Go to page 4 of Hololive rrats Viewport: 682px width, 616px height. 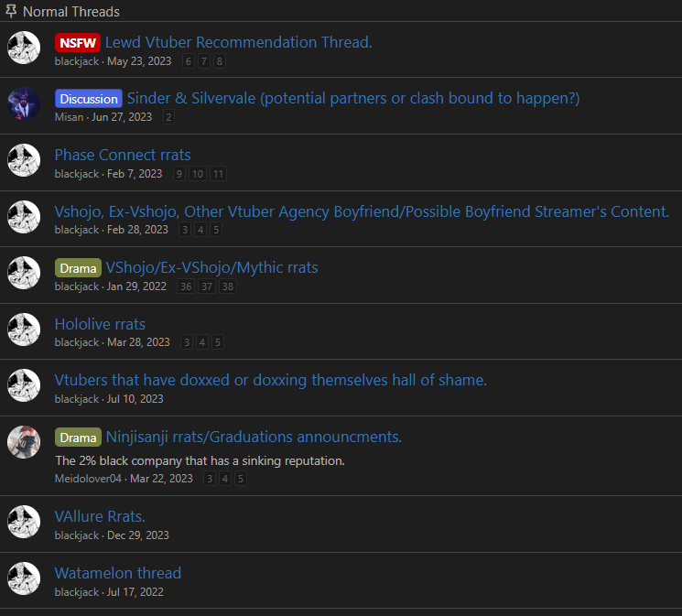pyautogui.click(x=202, y=342)
